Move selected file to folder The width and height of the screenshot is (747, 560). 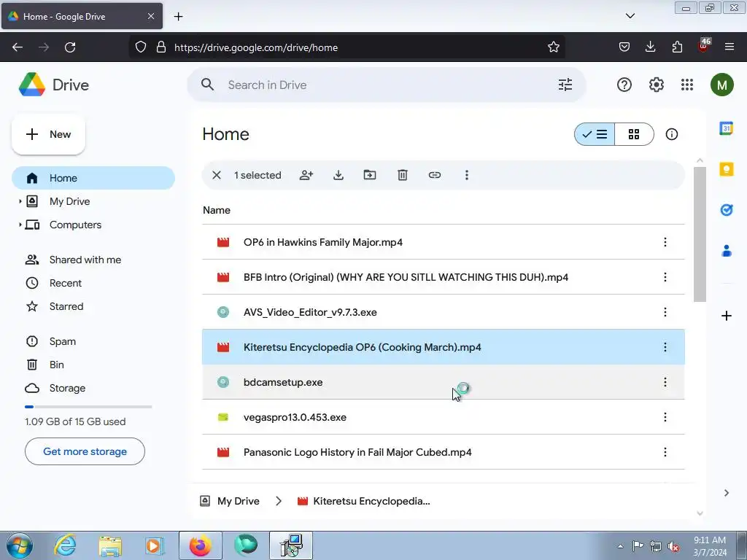point(370,175)
